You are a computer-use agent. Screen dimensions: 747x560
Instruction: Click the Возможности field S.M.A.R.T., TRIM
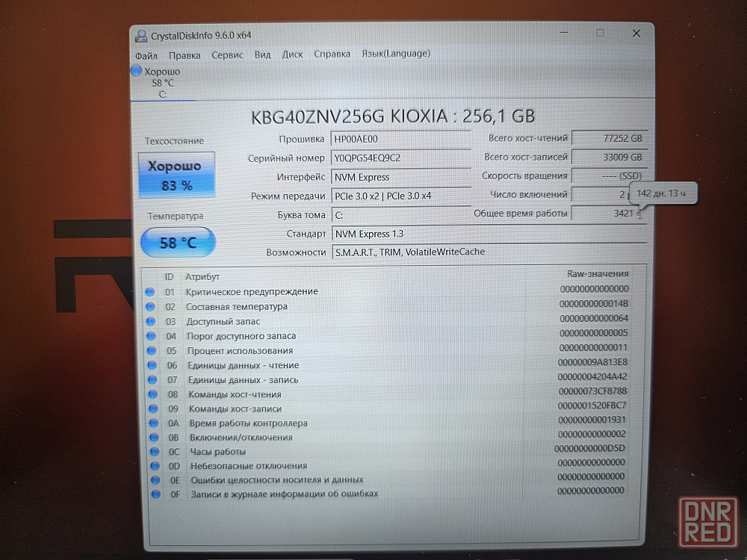489,252
